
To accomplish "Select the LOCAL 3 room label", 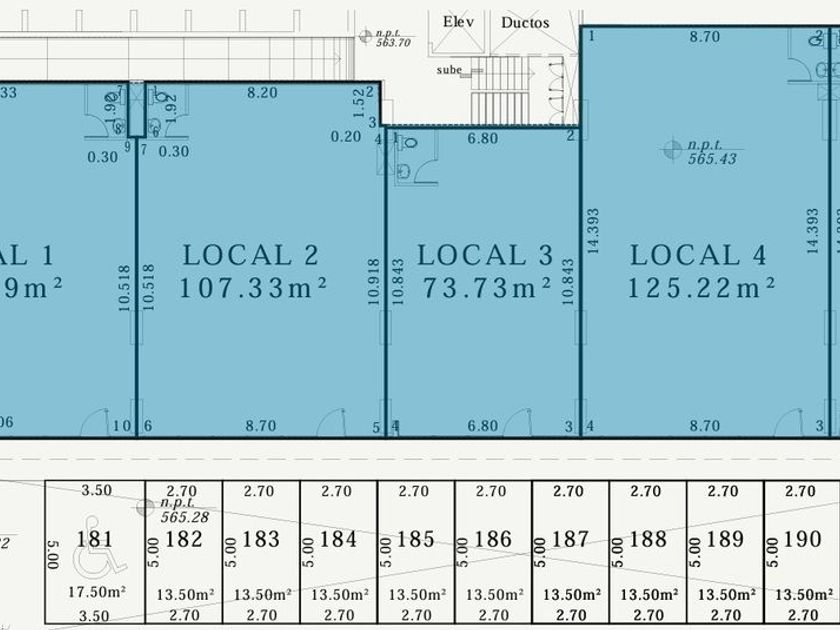I will 485,255.
